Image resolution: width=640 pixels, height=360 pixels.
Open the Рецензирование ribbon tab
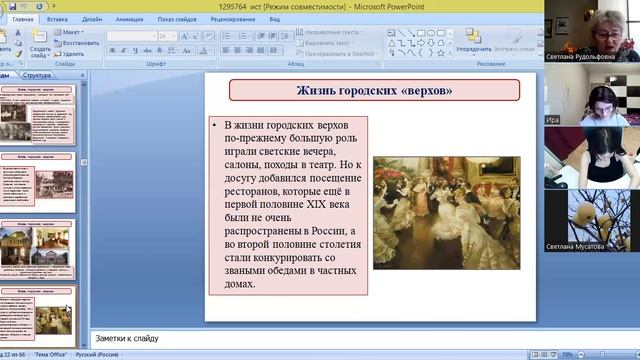click(x=233, y=19)
